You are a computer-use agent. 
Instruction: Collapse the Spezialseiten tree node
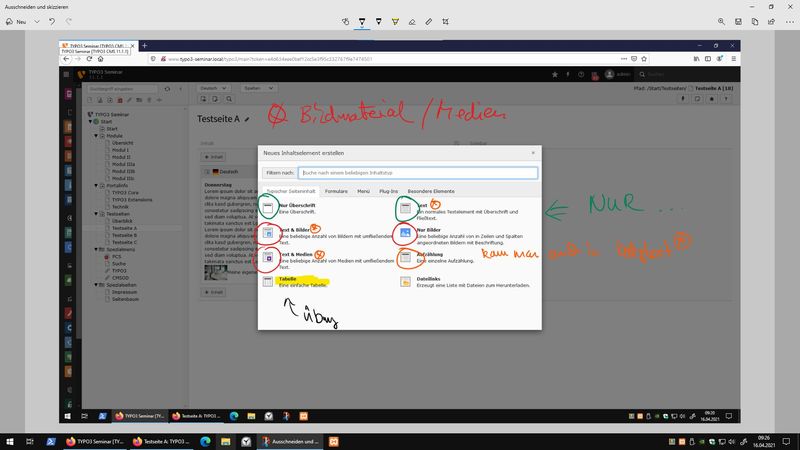click(x=96, y=285)
